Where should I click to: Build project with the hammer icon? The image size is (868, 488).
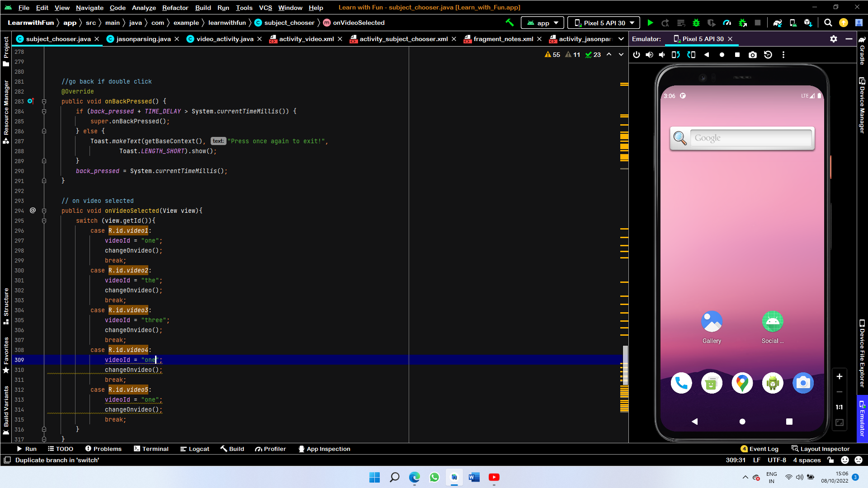pos(509,23)
